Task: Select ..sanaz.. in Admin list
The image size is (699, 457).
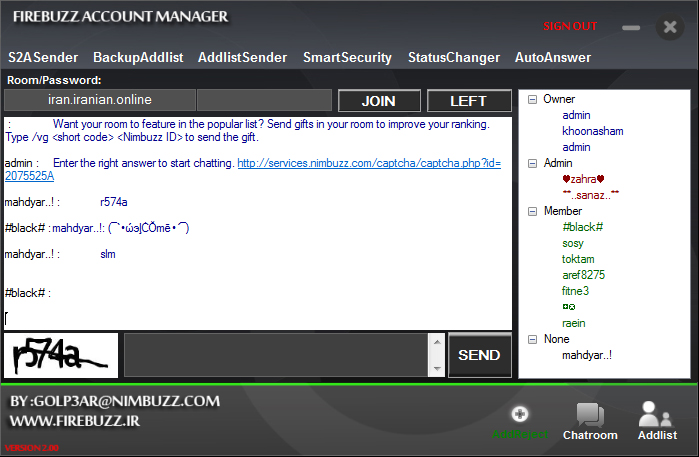Action: coord(591,195)
